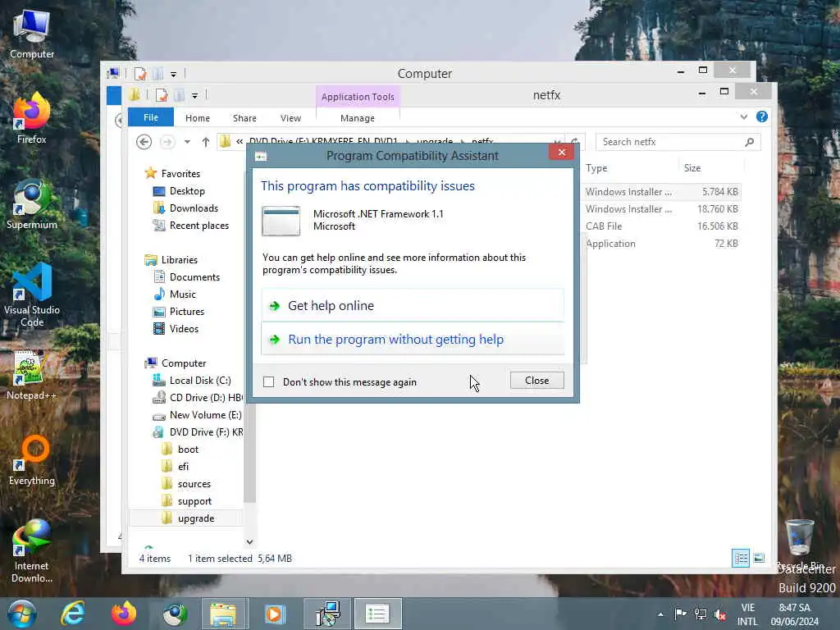
Task: Open the Explorer help question mark icon
Action: (762, 116)
